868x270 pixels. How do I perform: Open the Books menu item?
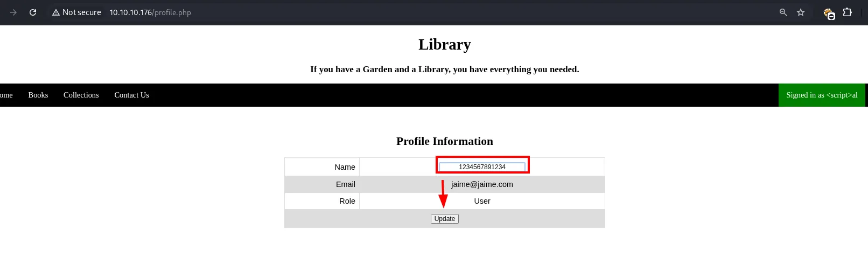point(38,95)
